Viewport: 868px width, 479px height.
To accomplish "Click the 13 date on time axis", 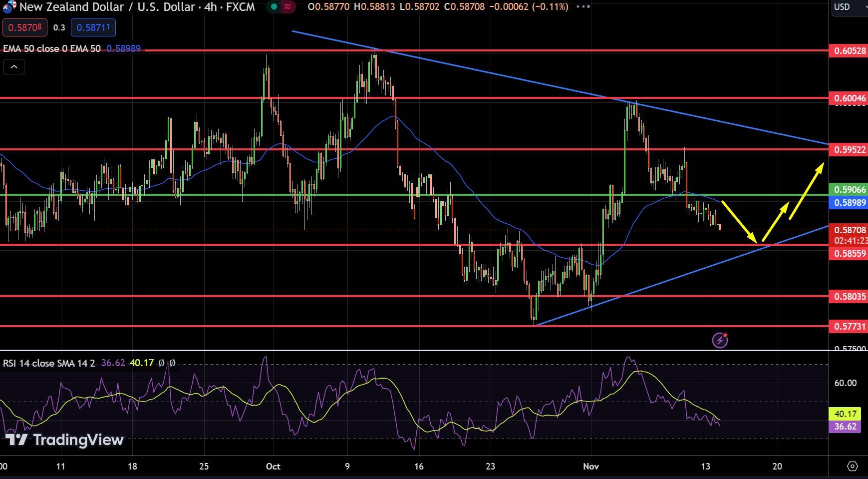I will [x=705, y=467].
